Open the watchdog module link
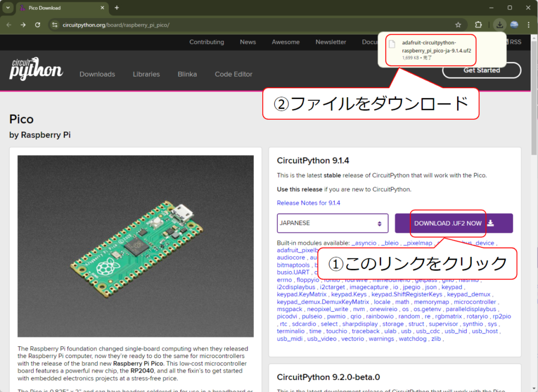Image resolution: width=538 pixels, height=392 pixels. click(412, 339)
